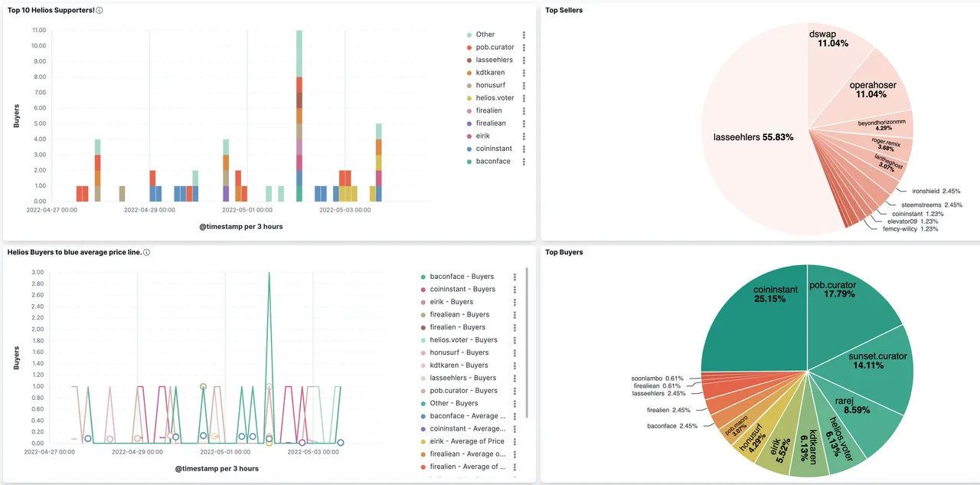The image size is (980, 485).
Task: Click the color dot beside lasseehlers in the Top 10 legend
Action: [x=469, y=60]
